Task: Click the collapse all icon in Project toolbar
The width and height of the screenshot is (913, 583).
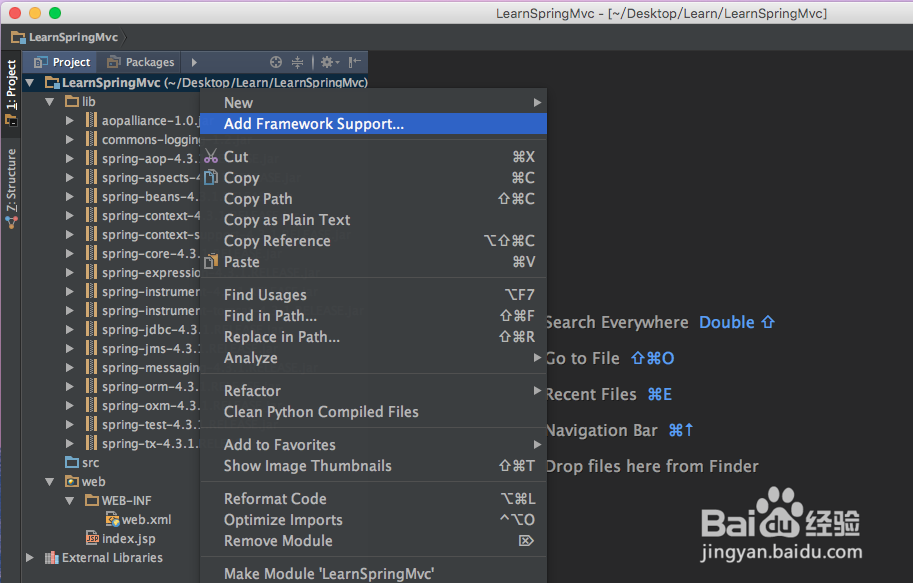Action: [x=298, y=62]
